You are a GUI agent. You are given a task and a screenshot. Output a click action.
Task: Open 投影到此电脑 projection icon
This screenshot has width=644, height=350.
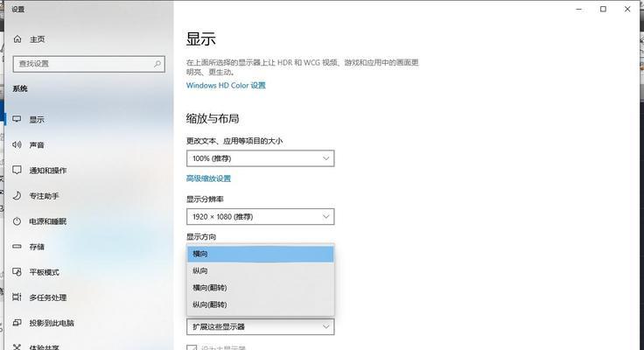point(17,323)
